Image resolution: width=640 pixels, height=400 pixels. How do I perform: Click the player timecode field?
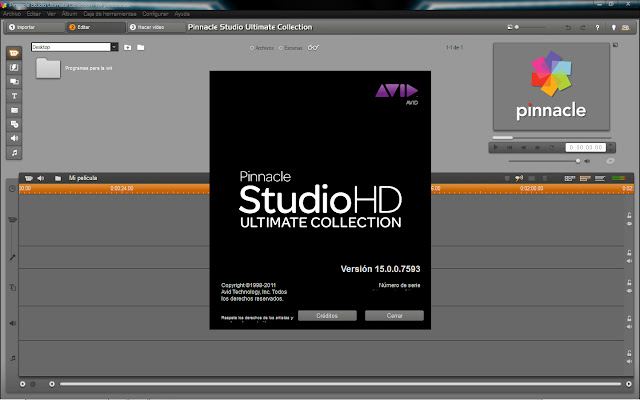point(586,147)
